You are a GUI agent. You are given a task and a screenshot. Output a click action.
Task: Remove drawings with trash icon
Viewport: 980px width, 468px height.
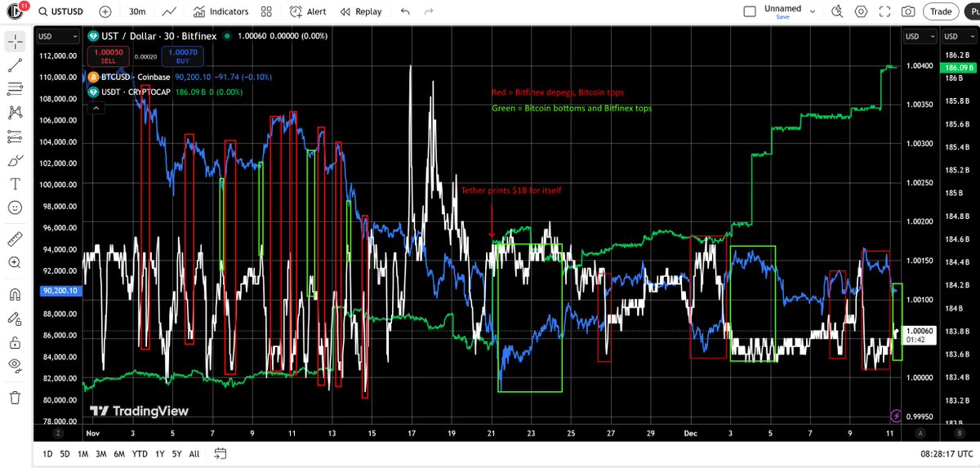15,397
